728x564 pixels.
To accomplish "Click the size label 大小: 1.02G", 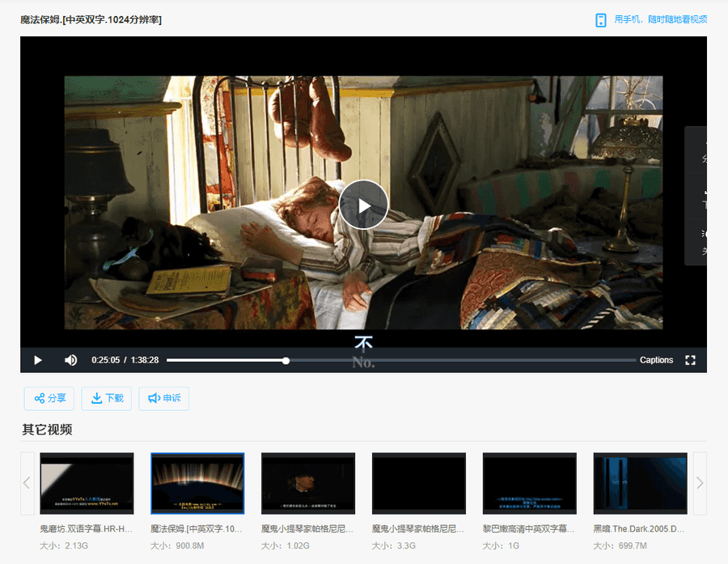I will [285, 545].
